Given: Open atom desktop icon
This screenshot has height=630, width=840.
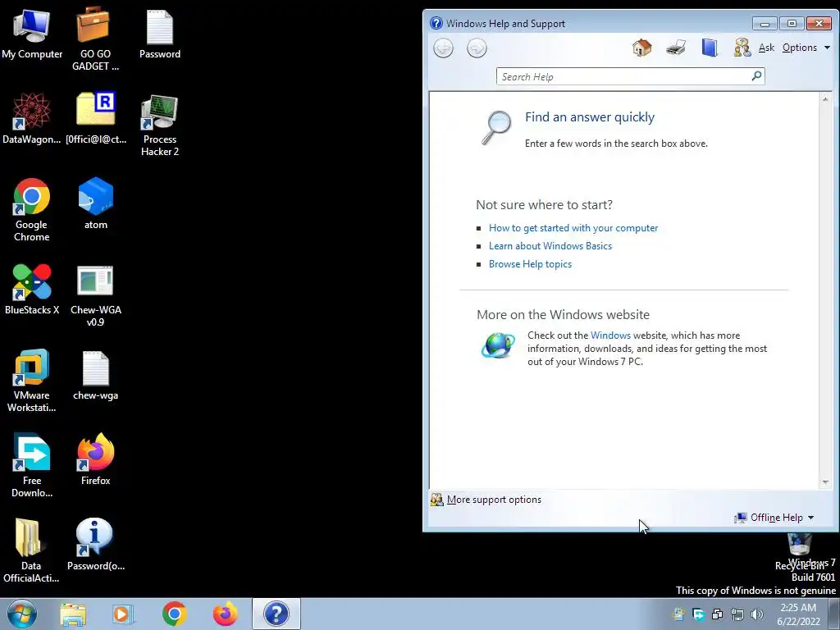Looking at the screenshot, I should tap(95, 203).
